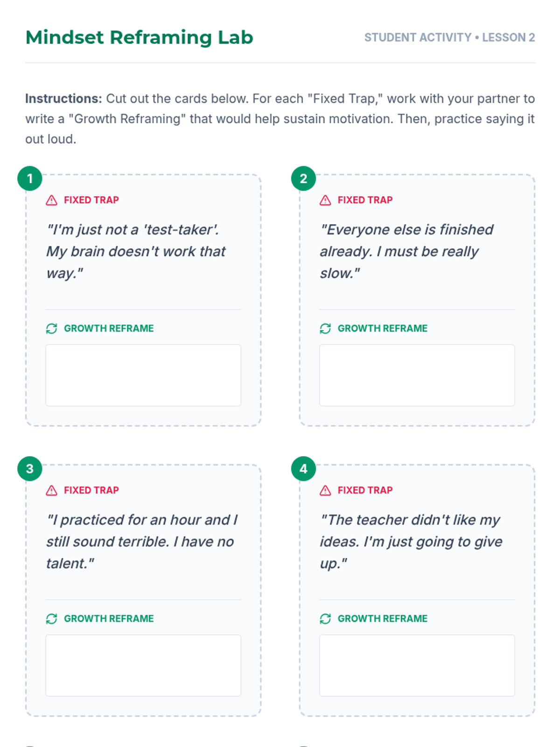Click the Student Activity Lesson 2 label

point(449,37)
